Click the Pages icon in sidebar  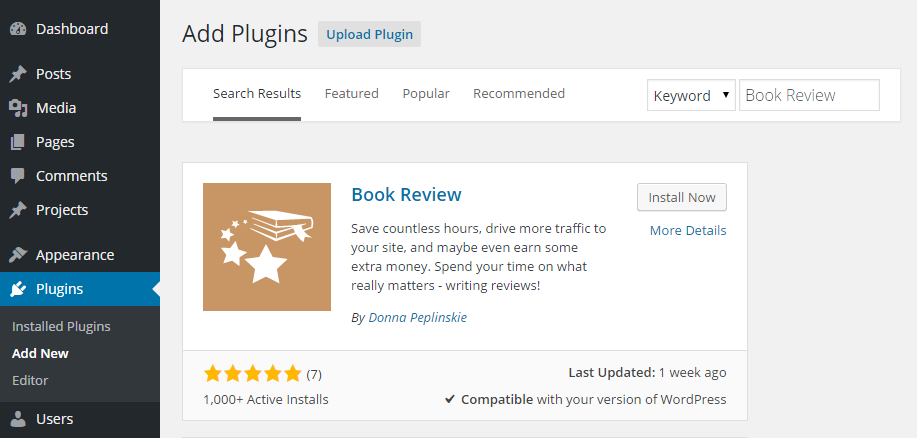click(18, 142)
